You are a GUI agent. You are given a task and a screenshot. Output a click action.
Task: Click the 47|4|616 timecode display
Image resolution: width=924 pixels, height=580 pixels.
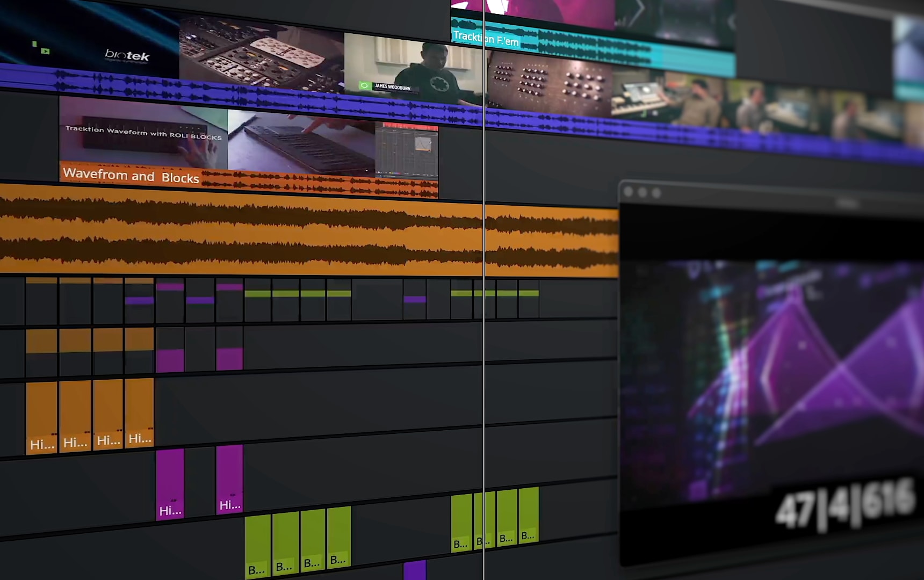845,505
